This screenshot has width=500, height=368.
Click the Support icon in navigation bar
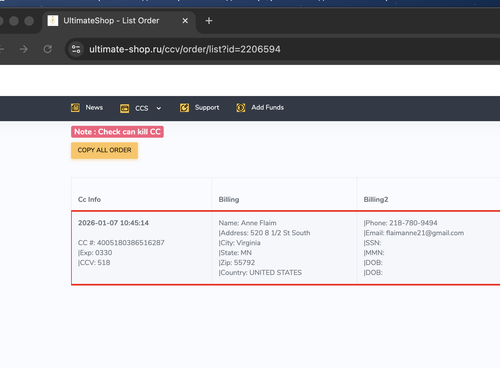click(x=184, y=108)
